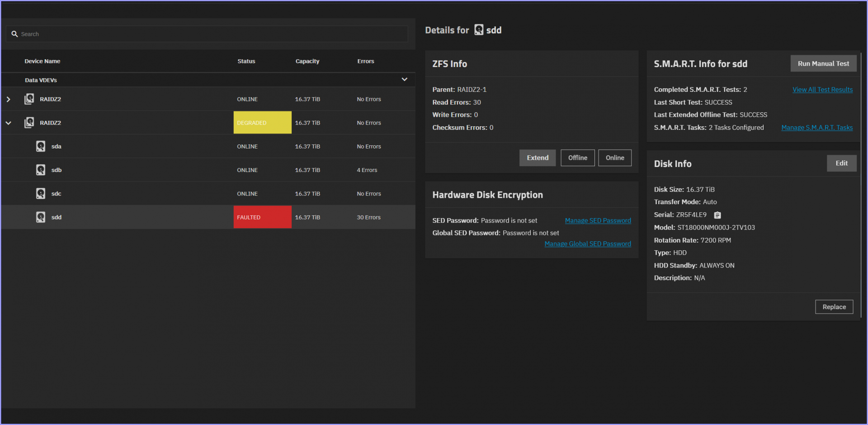This screenshot has height=425, width=868.
Task: Select the sdb disk row
Action: pos(208,170)
